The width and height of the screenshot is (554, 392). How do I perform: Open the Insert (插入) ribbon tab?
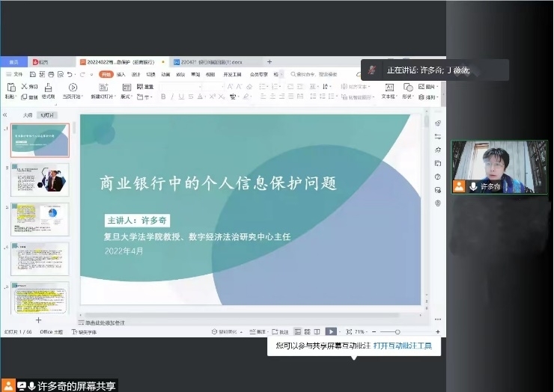point(121,75)
